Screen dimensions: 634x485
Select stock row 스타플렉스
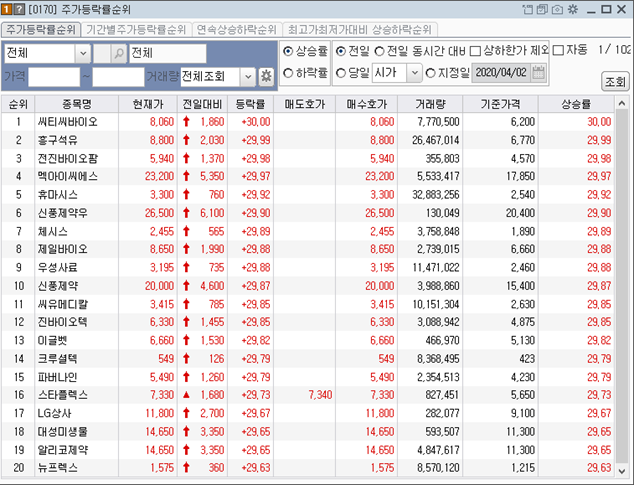(x=308, y=395)
